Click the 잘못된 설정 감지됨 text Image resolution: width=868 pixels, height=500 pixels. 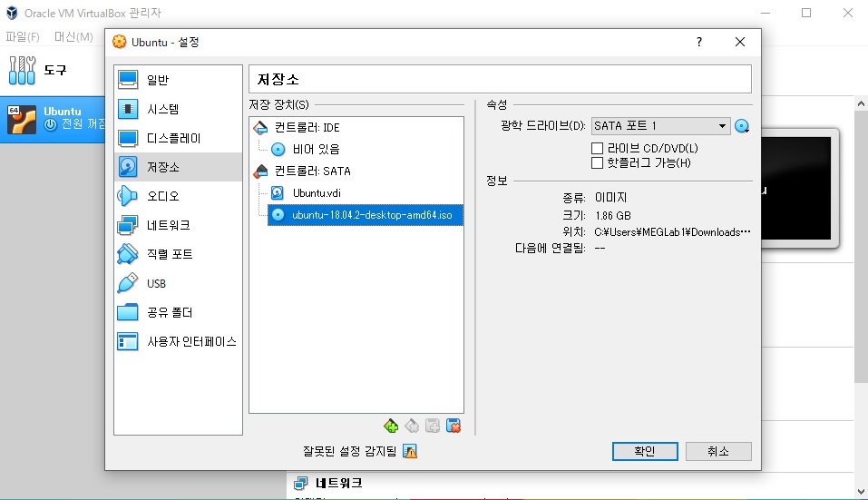tap(350, 451)
